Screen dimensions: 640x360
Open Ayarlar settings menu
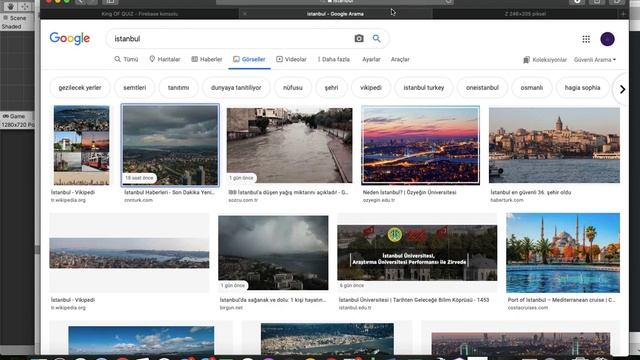[x=371, y=59]
